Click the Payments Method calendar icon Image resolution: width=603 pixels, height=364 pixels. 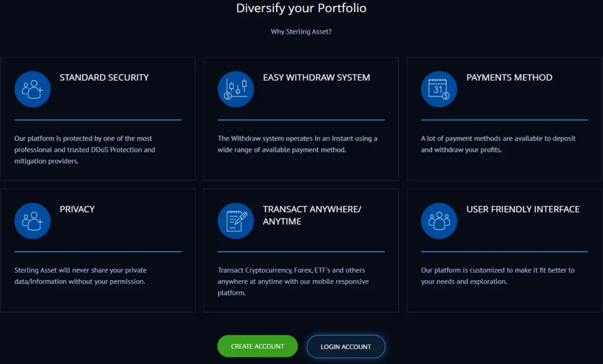pyautogui.click(x=439, y=89)
